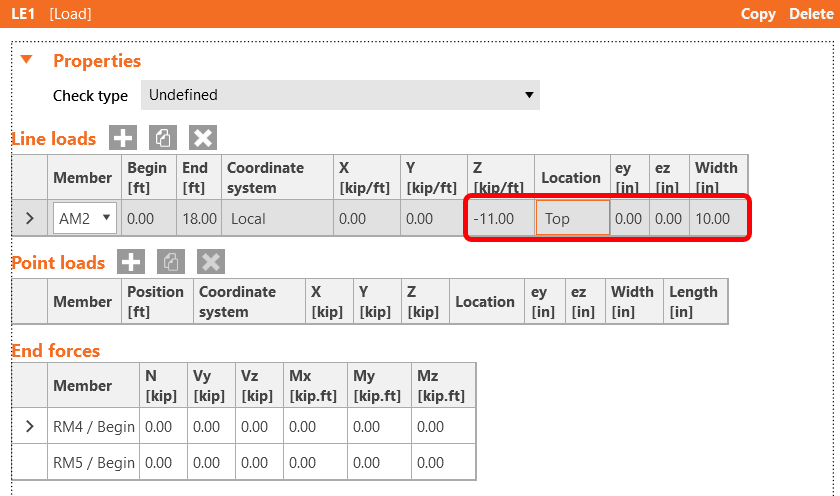Click the greyed copy point load icon
The height and width of the screenshot is (496, 840).
point(171,262)
